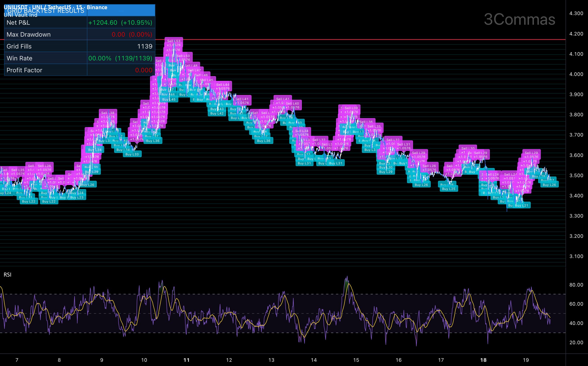
Task: Click the 4.200 price axis label
Action: point(576,34)
